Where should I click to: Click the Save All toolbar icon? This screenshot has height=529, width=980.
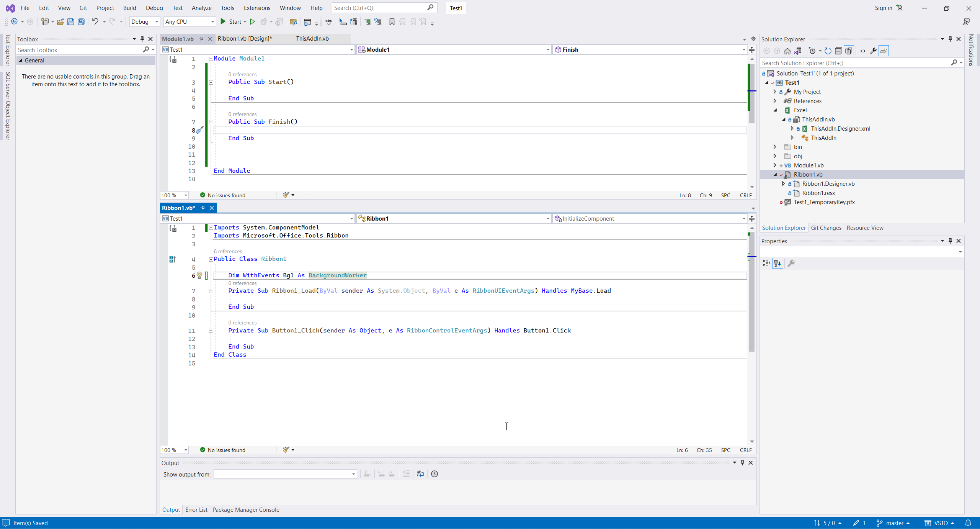(x=81, y=22)
